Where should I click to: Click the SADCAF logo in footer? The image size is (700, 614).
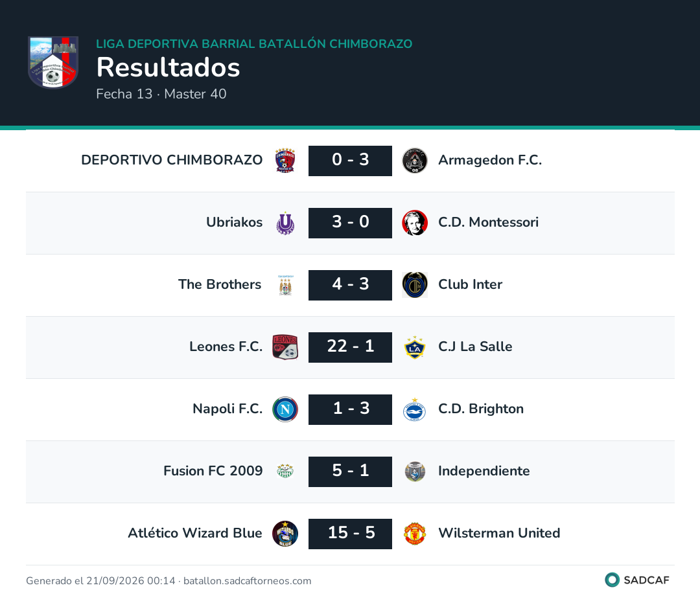click(x=637, y=580)
